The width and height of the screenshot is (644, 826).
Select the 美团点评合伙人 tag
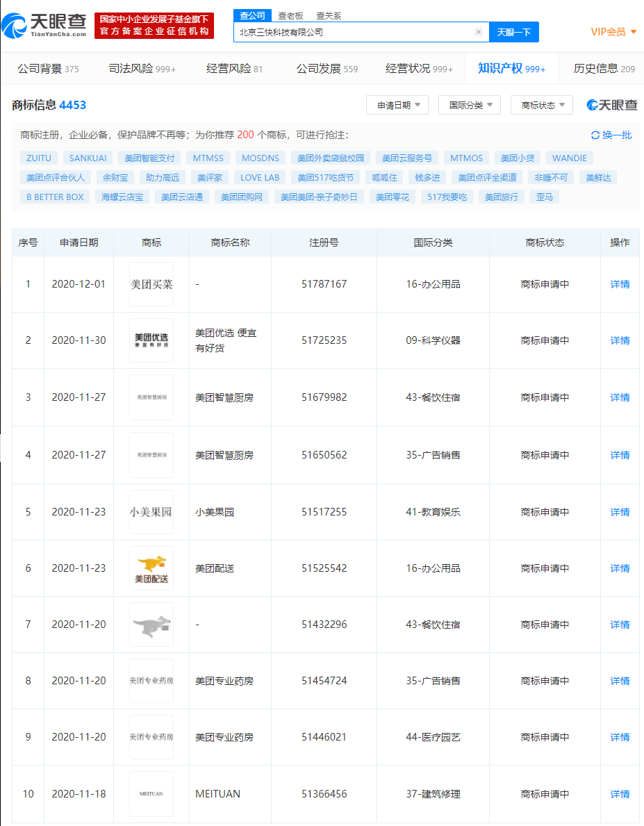[56, 178]
